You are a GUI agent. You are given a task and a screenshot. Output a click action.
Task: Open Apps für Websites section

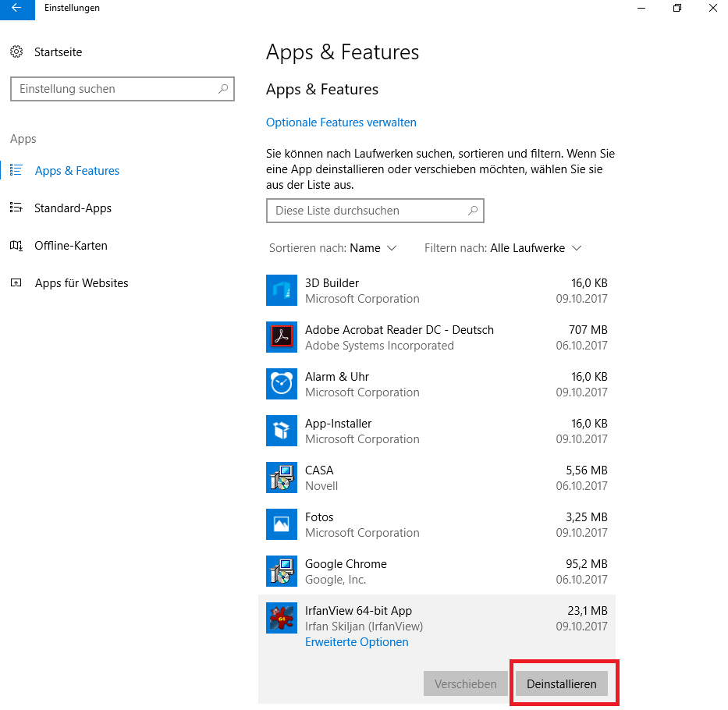pos(81,283)
